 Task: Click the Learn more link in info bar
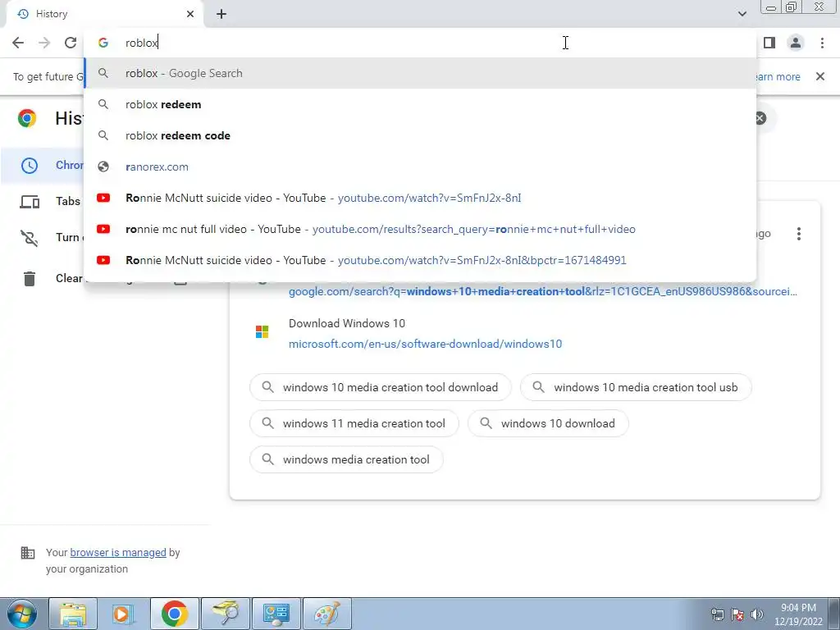coord(778,76)
